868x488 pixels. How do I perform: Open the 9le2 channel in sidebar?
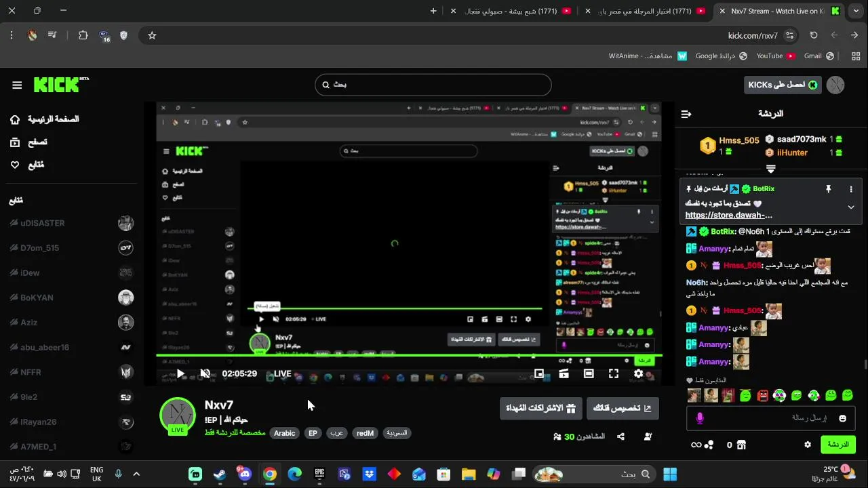coord(71,397)
